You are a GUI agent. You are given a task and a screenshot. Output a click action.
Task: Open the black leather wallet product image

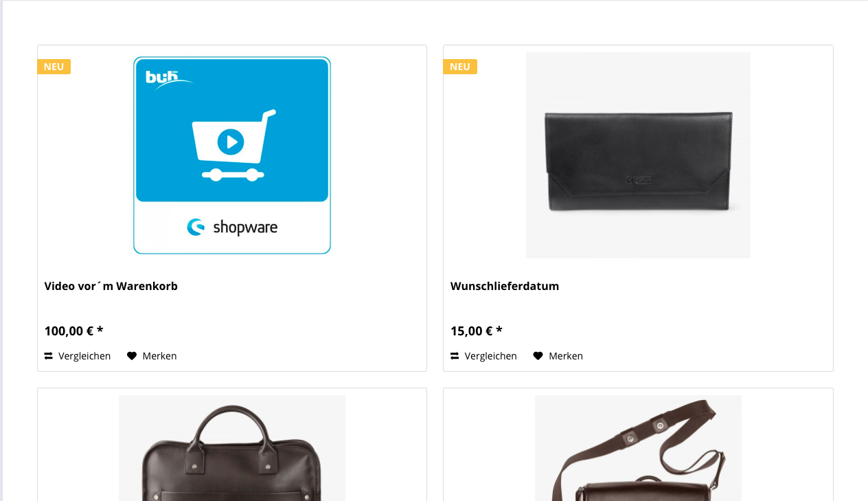point(638,155)
